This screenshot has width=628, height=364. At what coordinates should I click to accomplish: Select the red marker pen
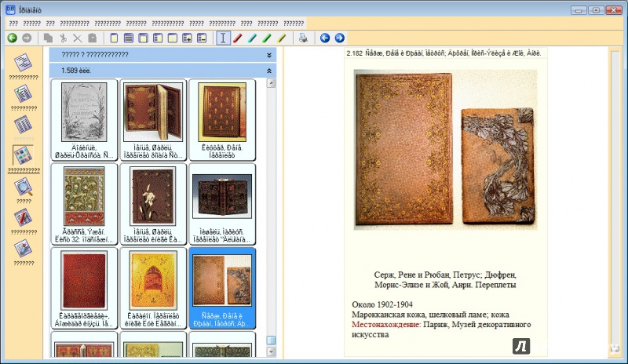[x=238, y=38]
